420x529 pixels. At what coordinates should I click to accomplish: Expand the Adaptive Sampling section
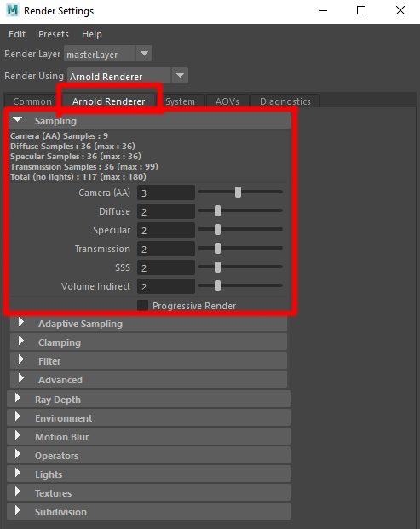(x=21, y=322)
